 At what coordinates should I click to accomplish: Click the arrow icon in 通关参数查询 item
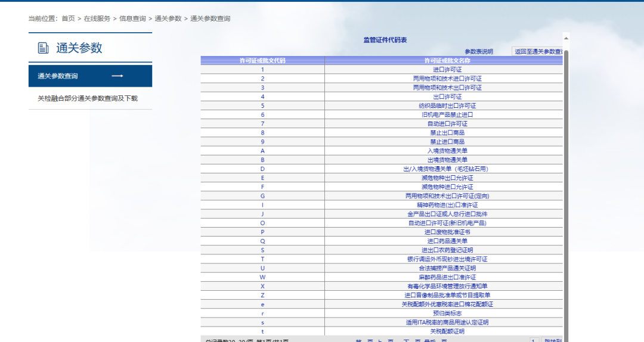tap(117, 76)
